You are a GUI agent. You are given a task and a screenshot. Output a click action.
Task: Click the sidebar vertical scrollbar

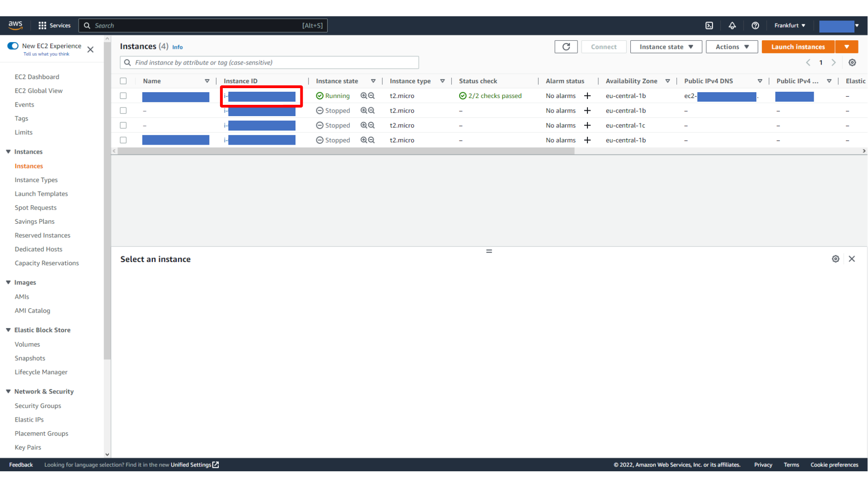click(107, 201)
